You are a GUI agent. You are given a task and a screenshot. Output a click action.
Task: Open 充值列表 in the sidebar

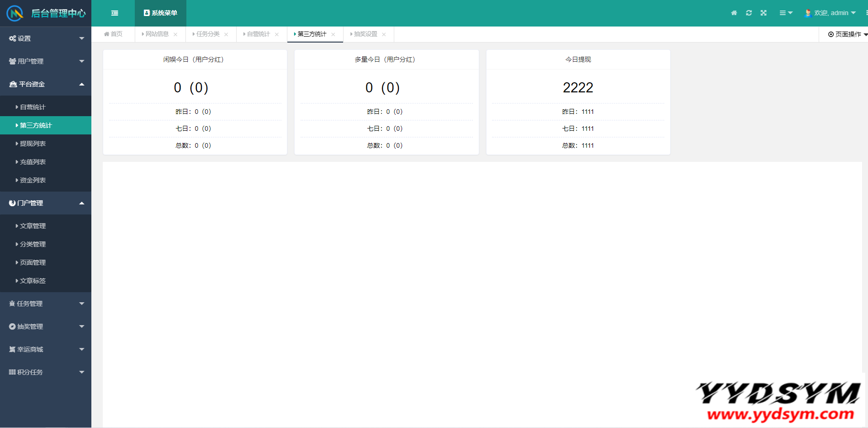pos(33,162)
